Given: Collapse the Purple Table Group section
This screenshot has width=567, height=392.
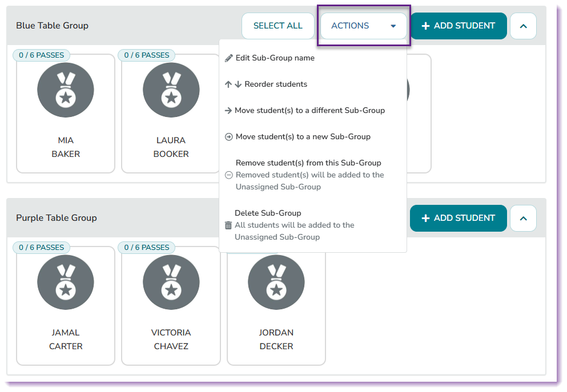Looking at the screenshot, I should [523, 218].
